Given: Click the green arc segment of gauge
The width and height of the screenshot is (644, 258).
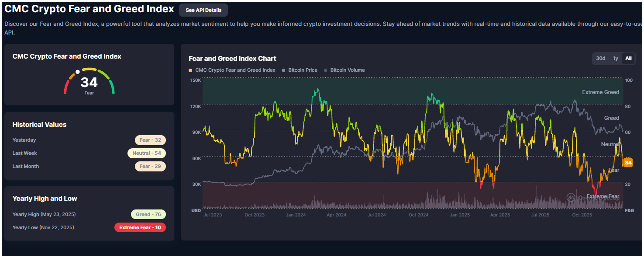Looking at the screenshot, I should 112,87.
